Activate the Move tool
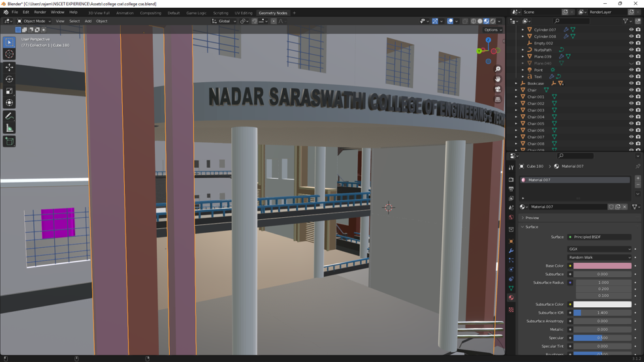This screenshot has height=362, width=644. 9,67
